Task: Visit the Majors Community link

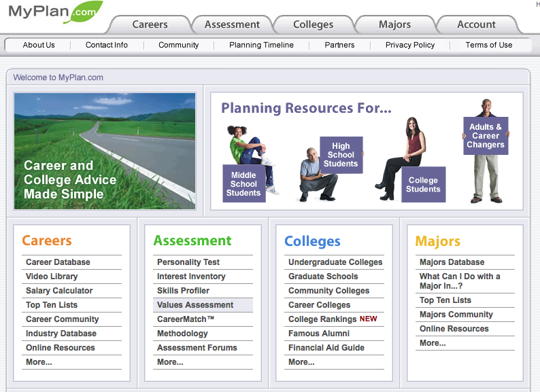Action: coord(456,315)
